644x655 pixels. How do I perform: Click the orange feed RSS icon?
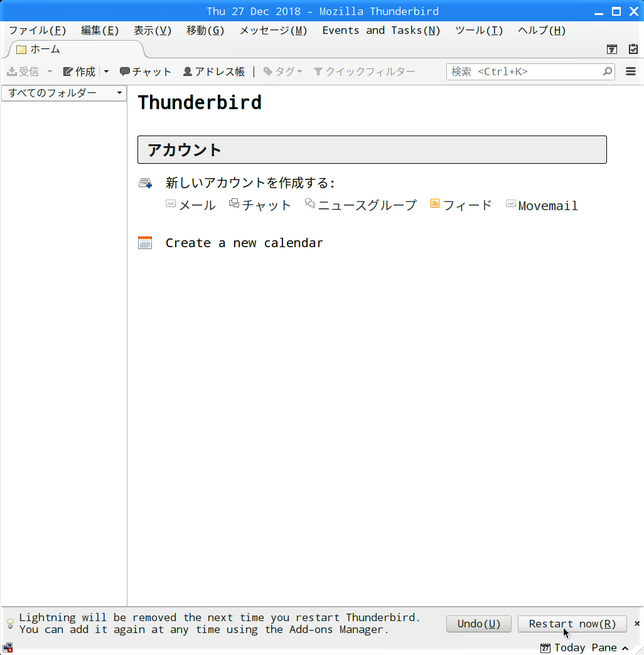(434, 203)
